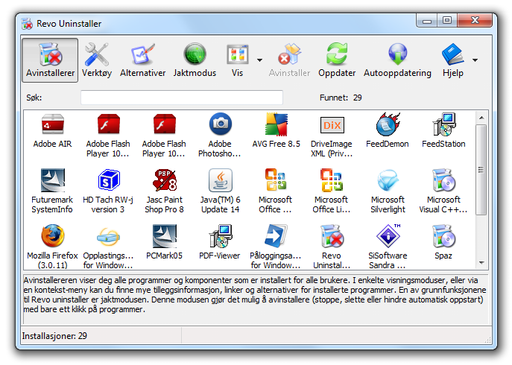Screen dimensions: 512x365
Task: Select Mozilla Firefox (3.0.11) entry
Action: [x=53, y=247]
